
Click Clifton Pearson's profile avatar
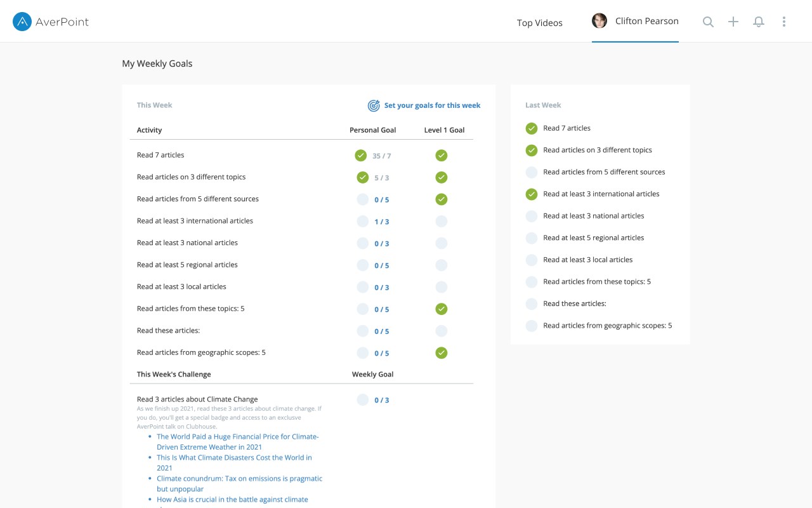[x=599, y=21]
